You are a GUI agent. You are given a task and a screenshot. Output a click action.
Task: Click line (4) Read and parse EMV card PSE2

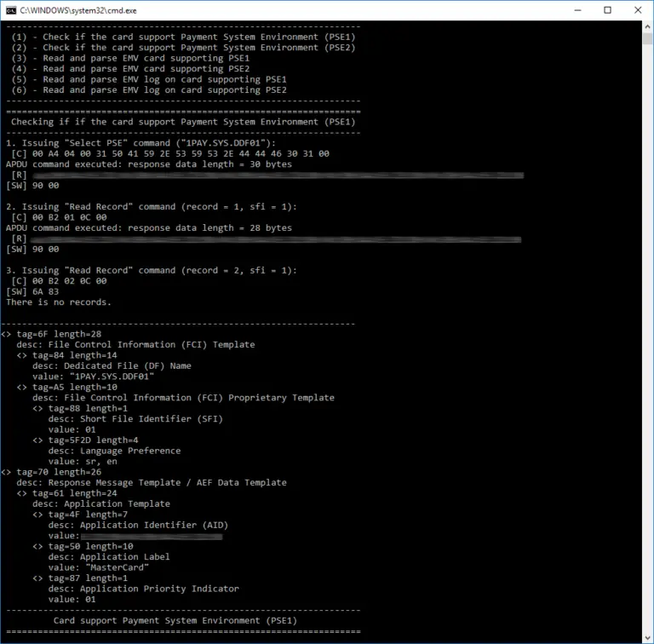(x=130, y=69)
